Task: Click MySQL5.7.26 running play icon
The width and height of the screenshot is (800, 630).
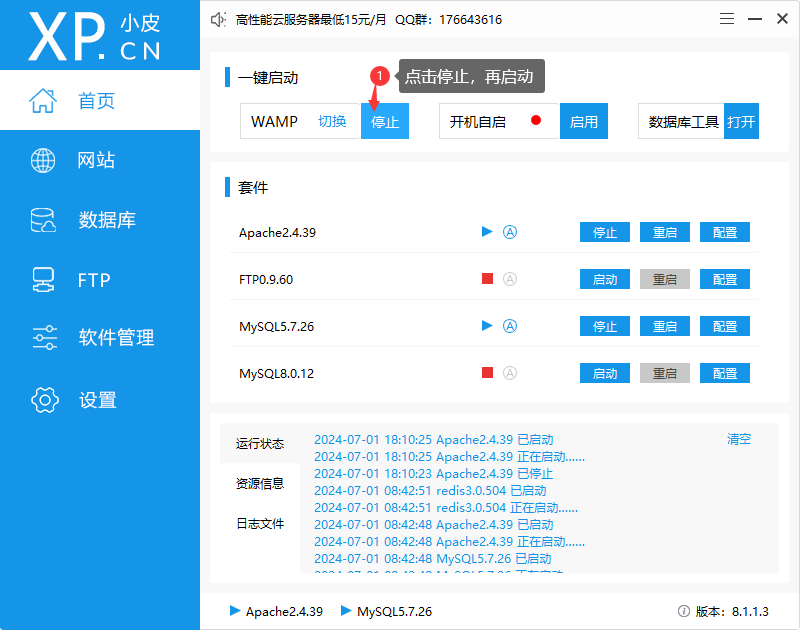Action: (x=487, y=325)
